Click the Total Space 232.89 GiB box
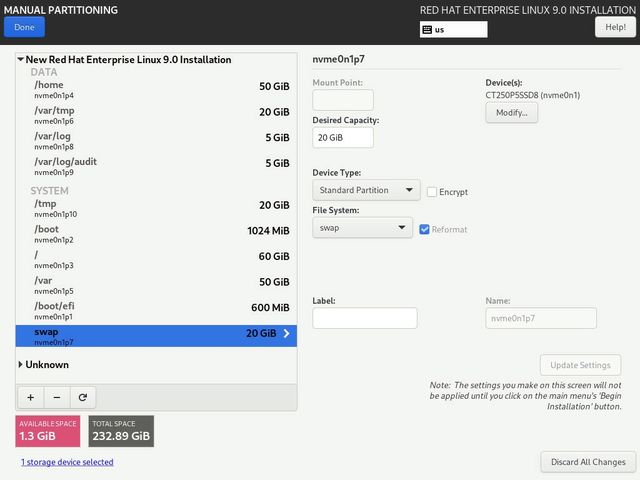The height and width of the screenshot is (480, 640). (121, 431)
